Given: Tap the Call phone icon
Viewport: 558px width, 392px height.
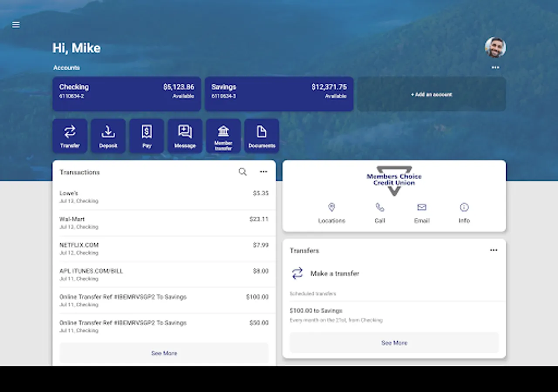Looking at the screenshot, I should [379, 207].
